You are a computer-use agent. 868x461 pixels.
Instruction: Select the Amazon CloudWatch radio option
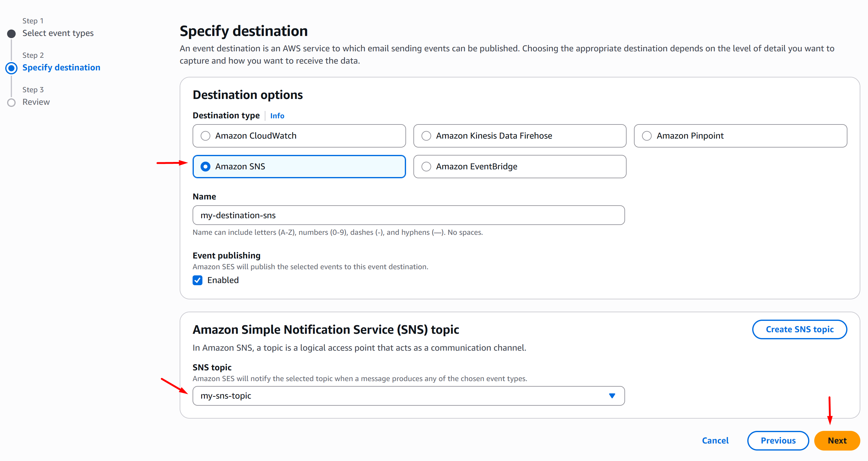point(205,136)
